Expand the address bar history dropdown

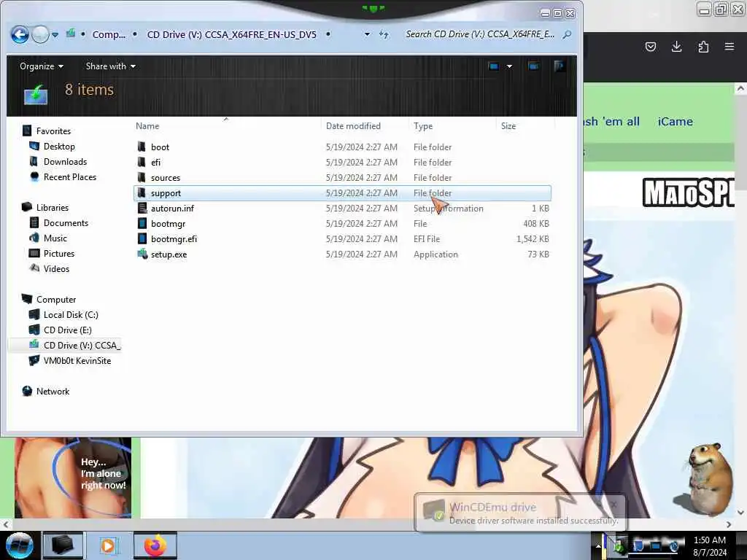tap(367, 34)
